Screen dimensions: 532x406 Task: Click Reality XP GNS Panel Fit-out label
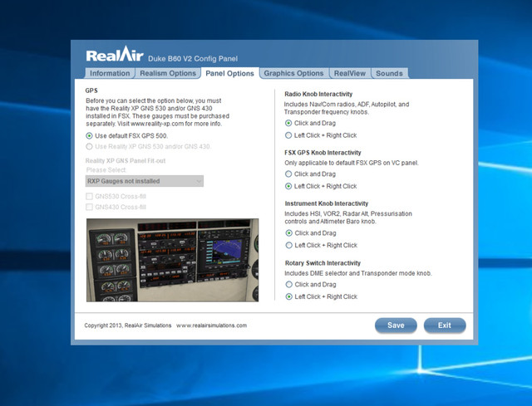[x=126, y=160]
